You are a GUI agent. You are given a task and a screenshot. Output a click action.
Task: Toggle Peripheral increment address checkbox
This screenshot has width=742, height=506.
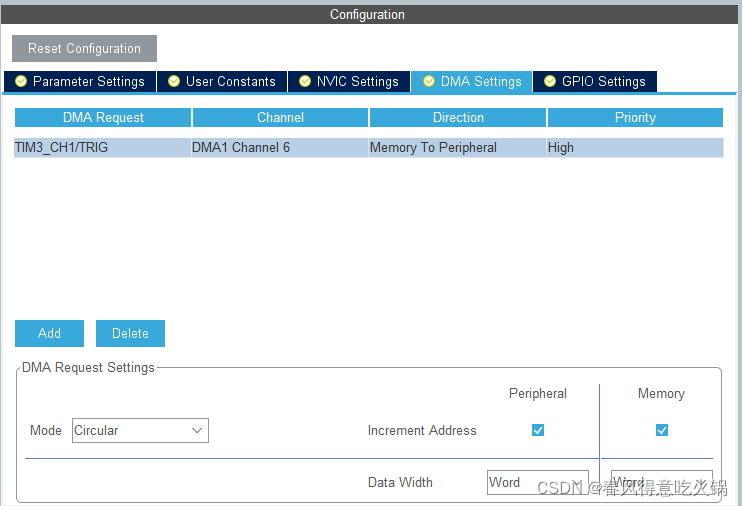538,430
